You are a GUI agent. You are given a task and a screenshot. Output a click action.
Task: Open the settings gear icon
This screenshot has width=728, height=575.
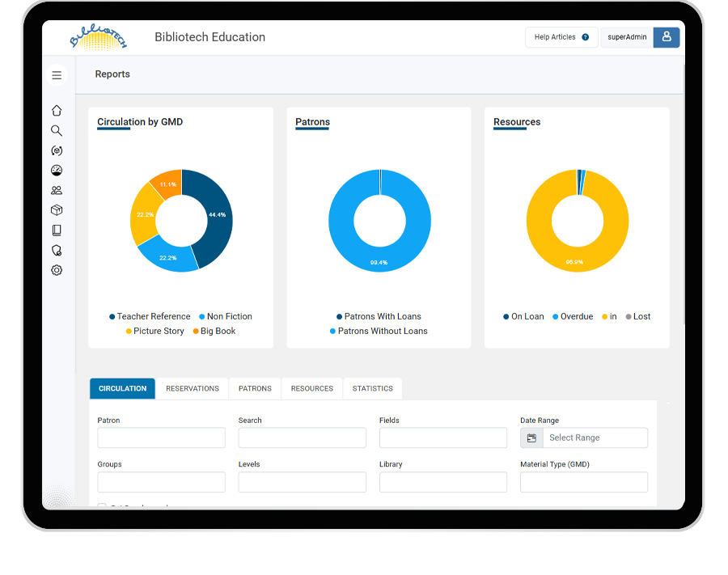coord(57,270)
